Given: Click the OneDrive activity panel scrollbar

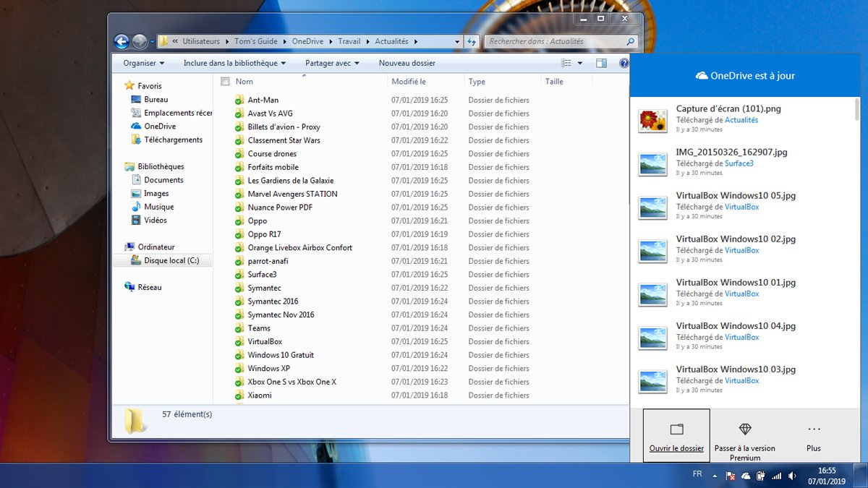Looking at the screenshot, I should 857,110.
